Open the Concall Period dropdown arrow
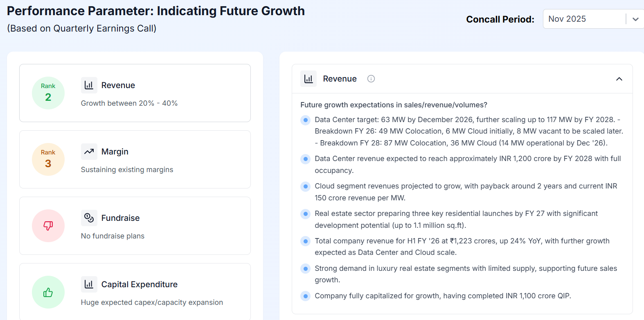Viewport: 644px width, 320px height. [x=635, y=19]
